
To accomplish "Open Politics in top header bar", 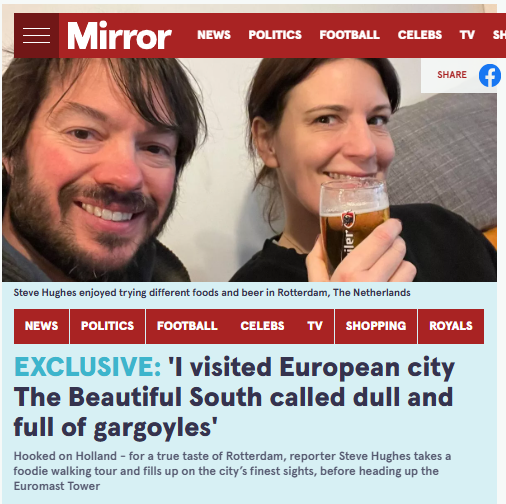I will (x=275, y=35).
